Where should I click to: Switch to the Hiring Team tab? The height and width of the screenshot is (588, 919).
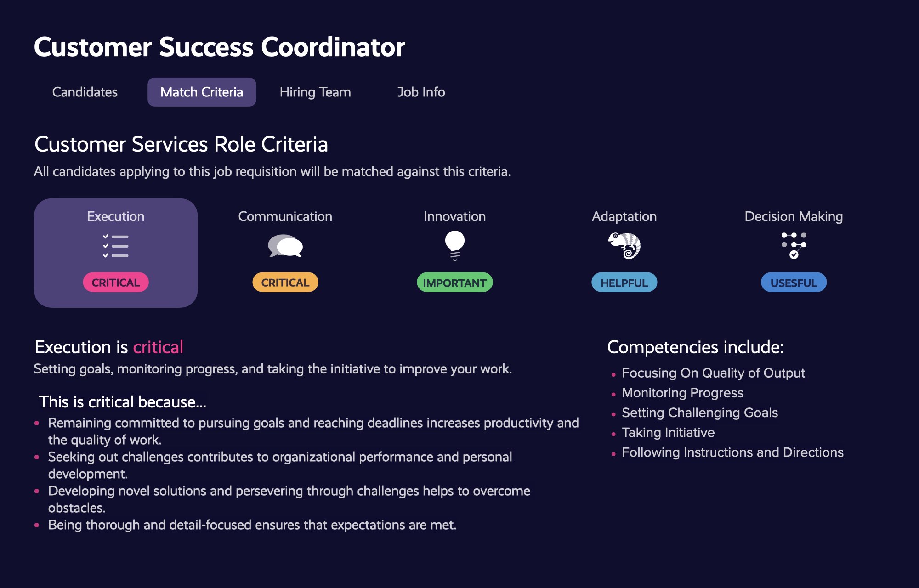[x=315, y=92]
